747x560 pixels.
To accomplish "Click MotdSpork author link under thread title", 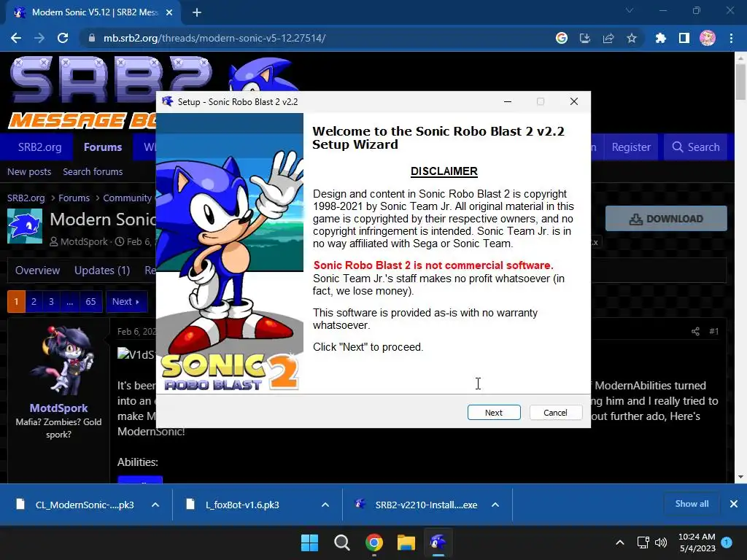I will point(84,241).
